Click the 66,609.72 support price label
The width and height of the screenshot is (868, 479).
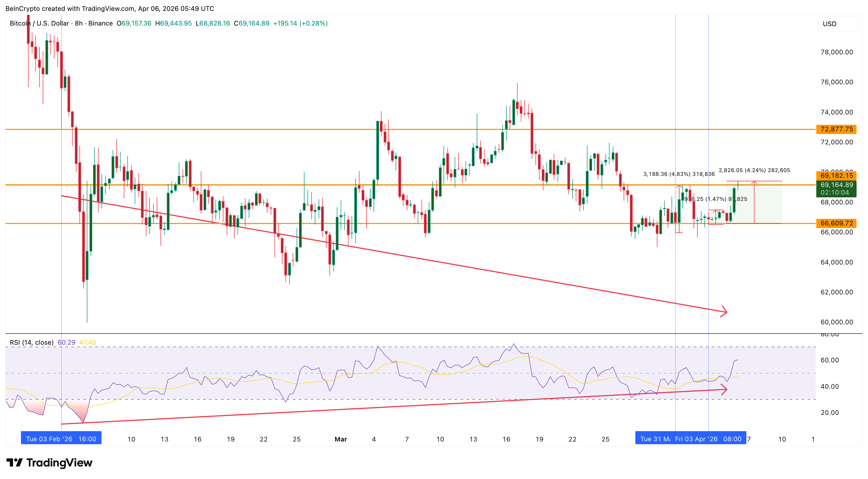[x=837, y=223]
